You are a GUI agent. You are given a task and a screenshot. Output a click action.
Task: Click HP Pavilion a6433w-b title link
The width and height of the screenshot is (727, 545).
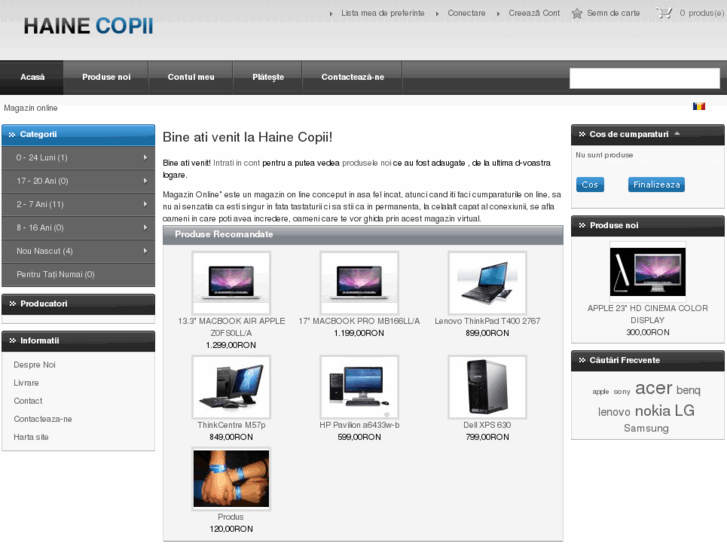(x=359, y=425)
